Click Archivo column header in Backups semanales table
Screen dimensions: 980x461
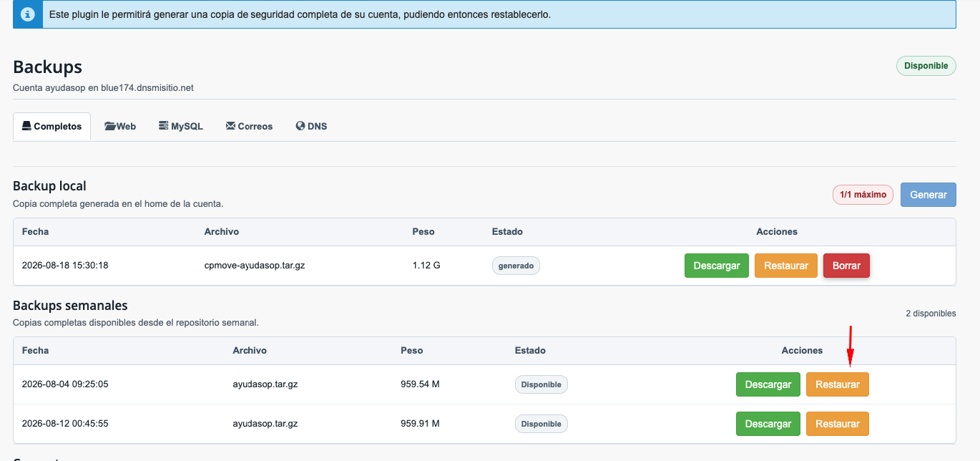click(x=250, y=351)
